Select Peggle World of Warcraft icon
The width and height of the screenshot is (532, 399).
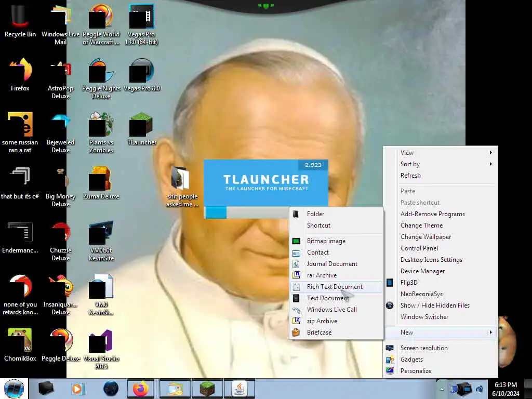coord(101,24)
